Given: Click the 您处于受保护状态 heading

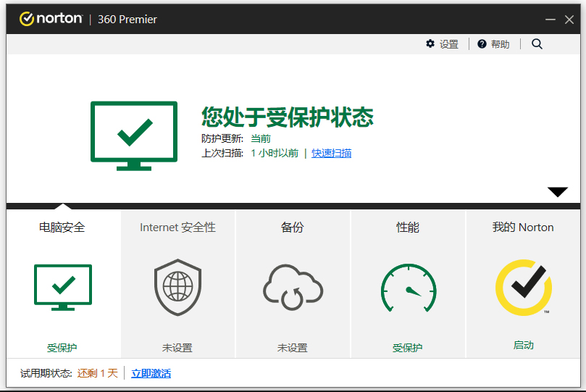Looking at the screenshot, I should (x=288, y=117).
